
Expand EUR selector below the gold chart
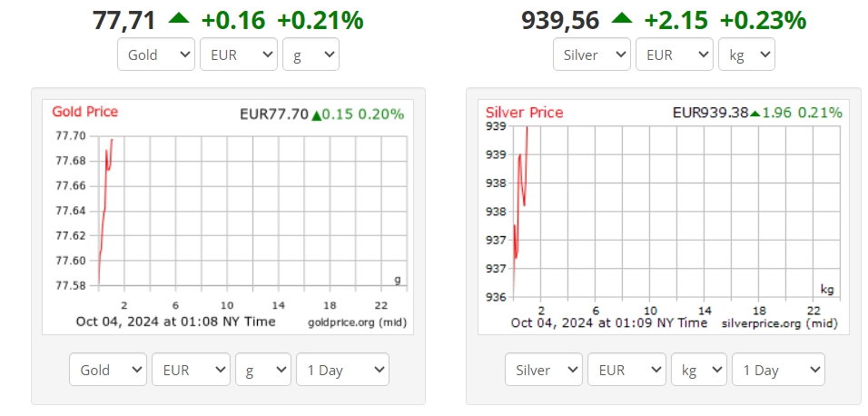point(191,370)
